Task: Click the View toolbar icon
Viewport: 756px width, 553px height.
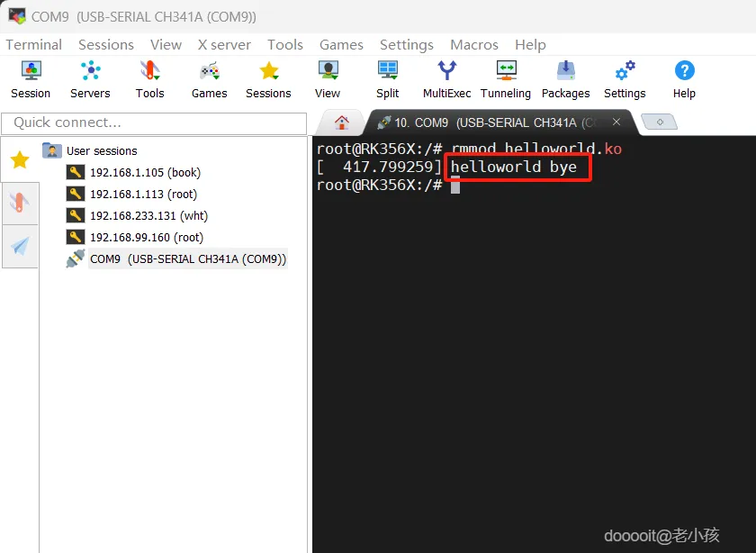Action: coord(328,79)
